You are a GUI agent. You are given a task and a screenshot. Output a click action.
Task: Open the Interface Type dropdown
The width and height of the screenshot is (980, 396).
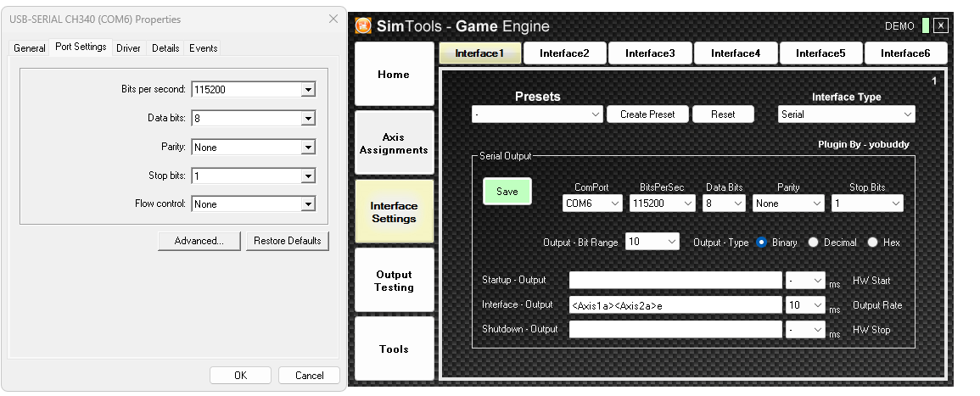point(846,114)
